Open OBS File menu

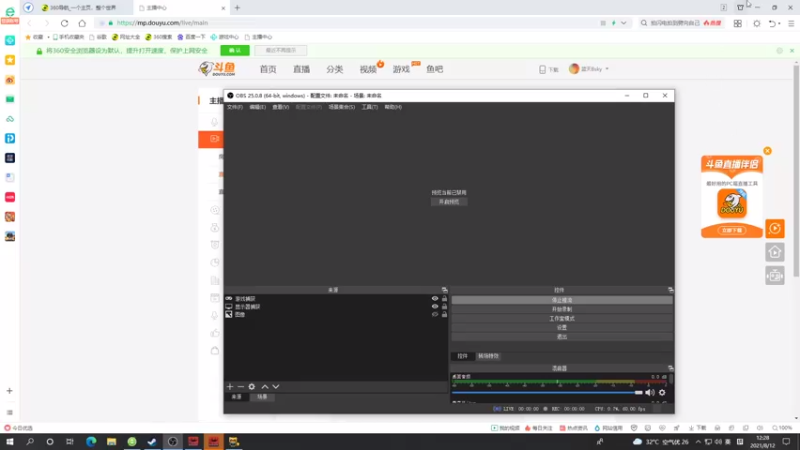(235, 107)
